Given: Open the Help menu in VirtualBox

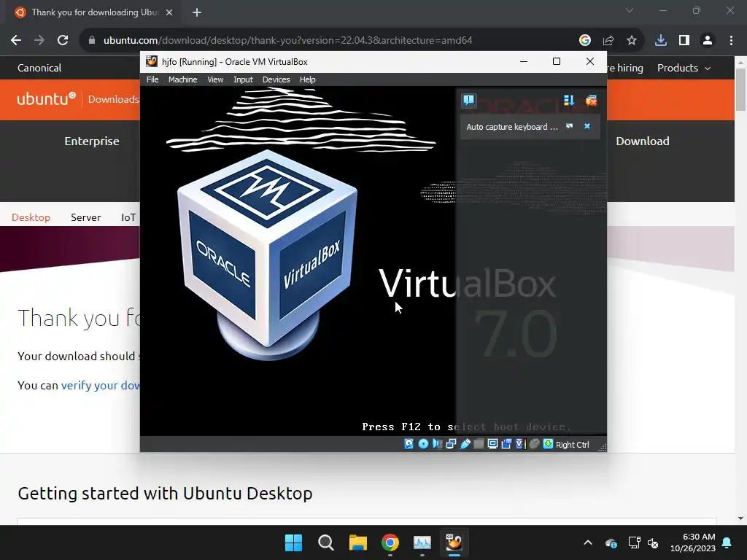Looking at the screenshot, I should (307, 79).
